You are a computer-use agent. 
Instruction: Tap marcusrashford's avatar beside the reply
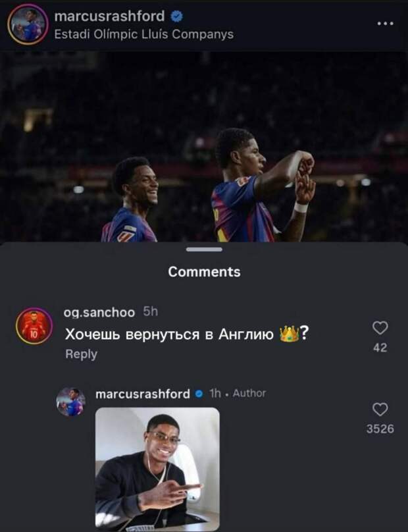(x=70, y=402)
